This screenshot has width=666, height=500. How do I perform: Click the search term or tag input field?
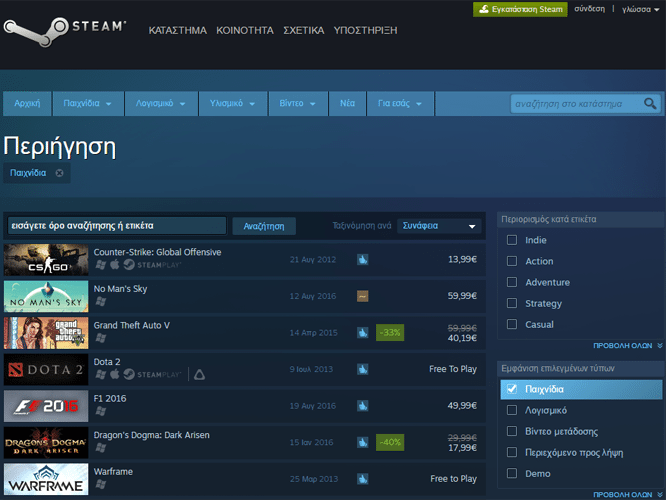[116, 226]
